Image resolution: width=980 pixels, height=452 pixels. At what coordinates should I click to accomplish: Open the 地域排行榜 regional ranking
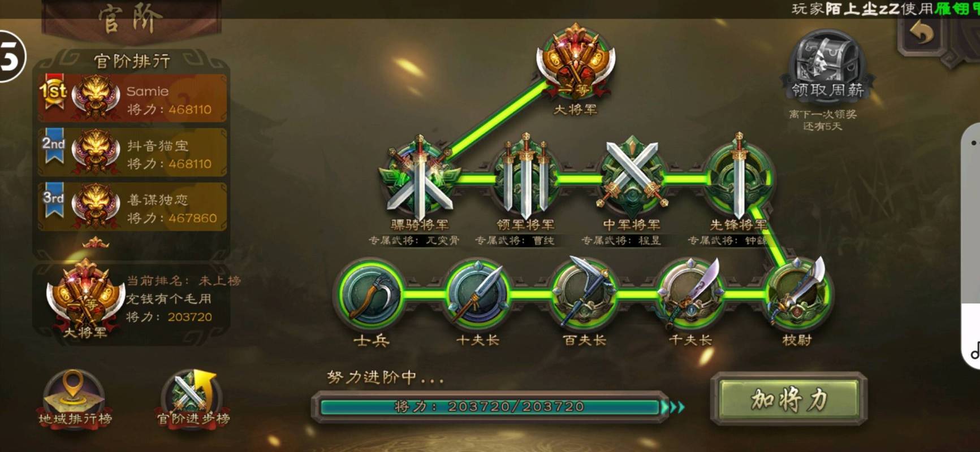tap(75, 398)
